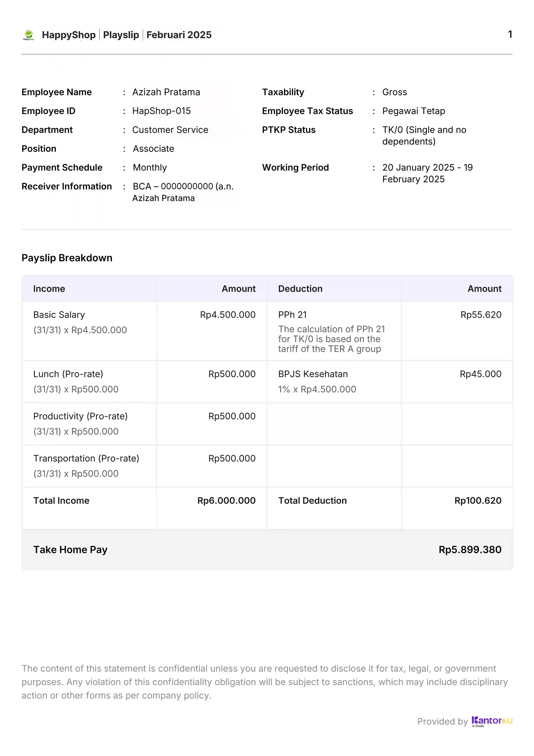This screenshot has width=534, height=756.
Task: Click the Payslip Breakdown heading
Action: tap(67, 258)
